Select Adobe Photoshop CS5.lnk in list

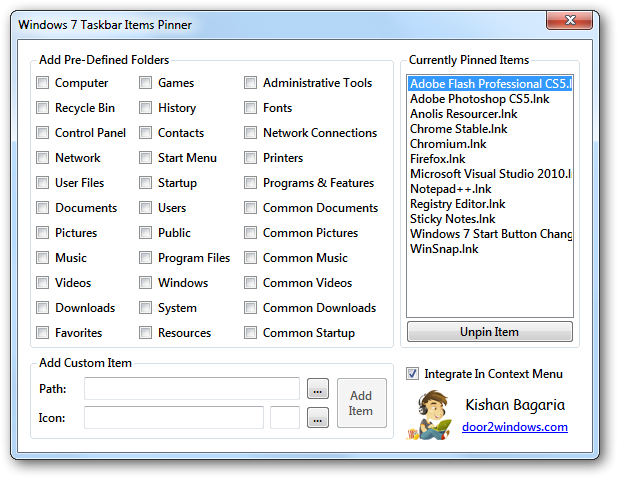(x=490, y=99)
